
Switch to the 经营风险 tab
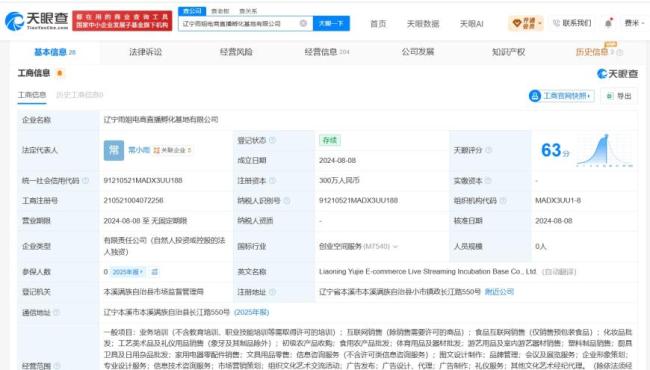[x=236, y=52]
